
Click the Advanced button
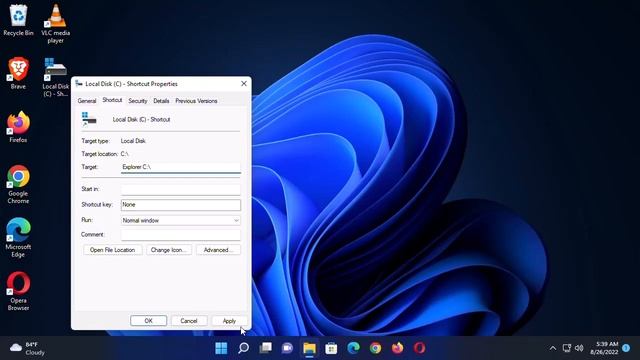(x=218, y=250)
